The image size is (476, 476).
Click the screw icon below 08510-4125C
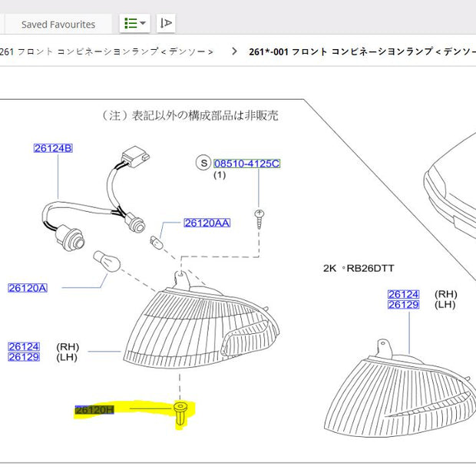[x=261, y=217]
